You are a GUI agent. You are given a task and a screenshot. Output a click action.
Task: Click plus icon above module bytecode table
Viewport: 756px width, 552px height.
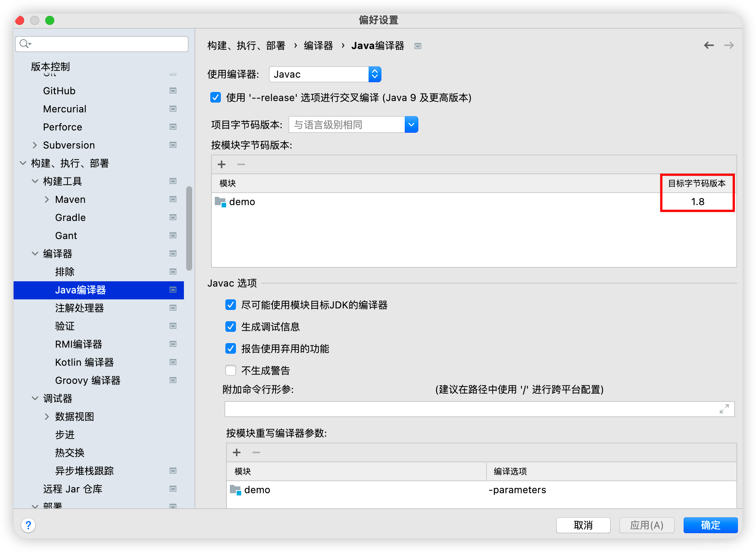[x=222, y=164]
